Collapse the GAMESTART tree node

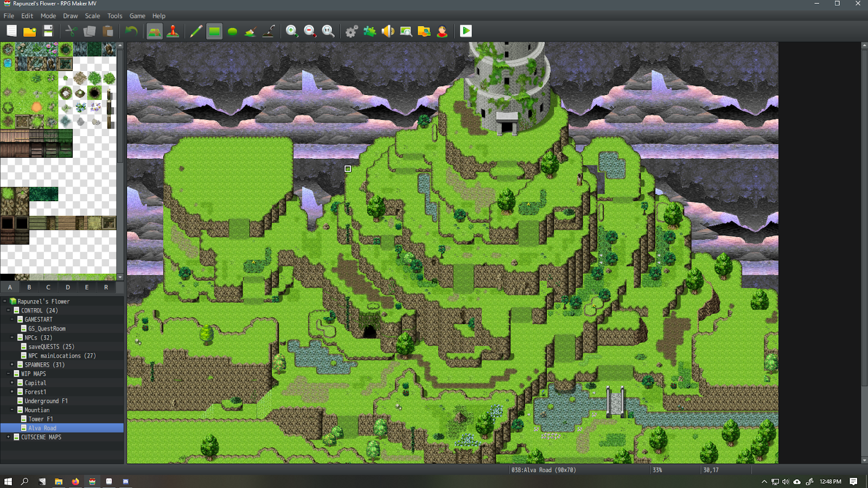(12, 319)
